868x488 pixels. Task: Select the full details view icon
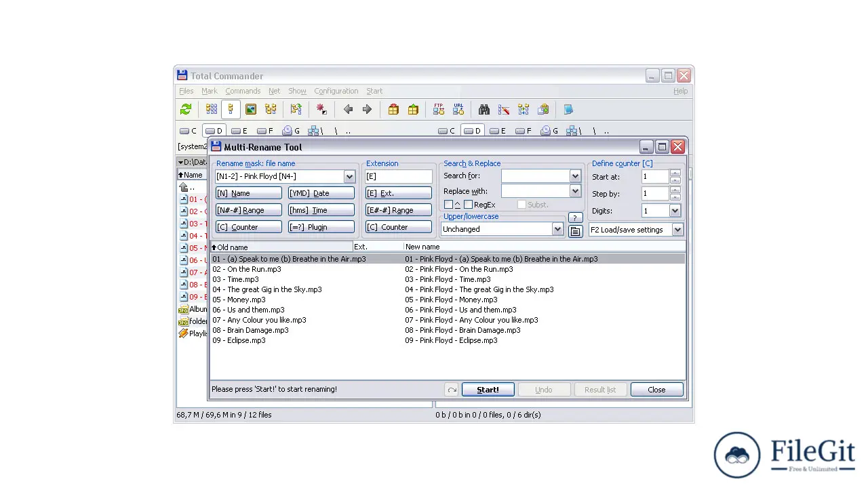coord(231,109)
